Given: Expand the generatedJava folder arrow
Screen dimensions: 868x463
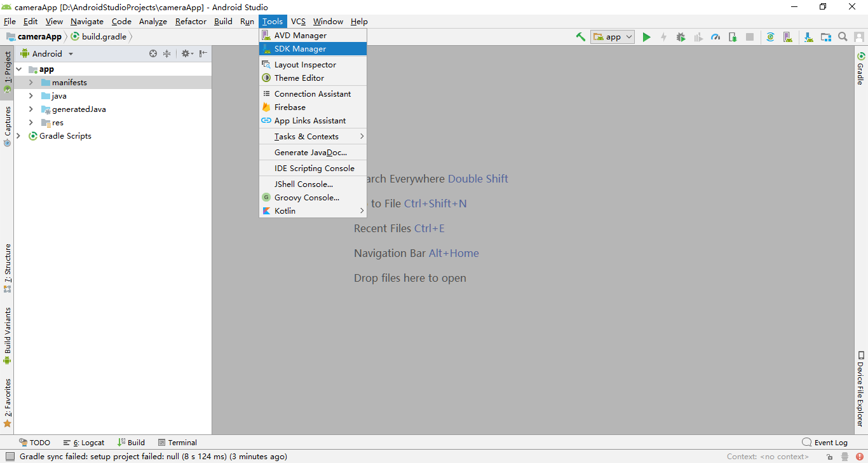Looking at the screenshot, I should coord(31,109).
